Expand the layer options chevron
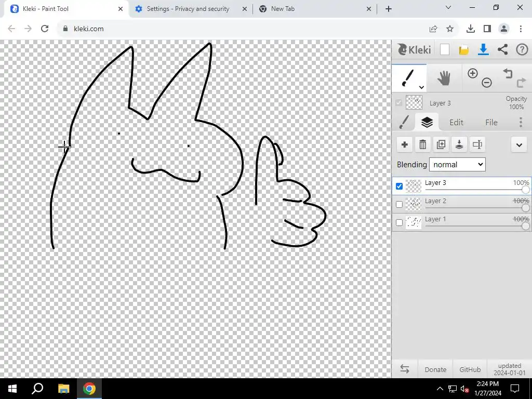The image size is (532, 399). 519,145
